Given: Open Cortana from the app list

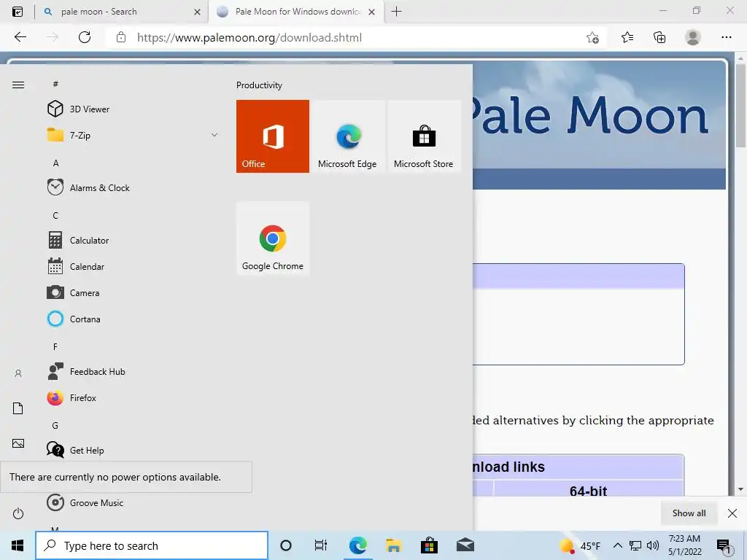Looking at the screenshot, I should [x=133, y=319].
